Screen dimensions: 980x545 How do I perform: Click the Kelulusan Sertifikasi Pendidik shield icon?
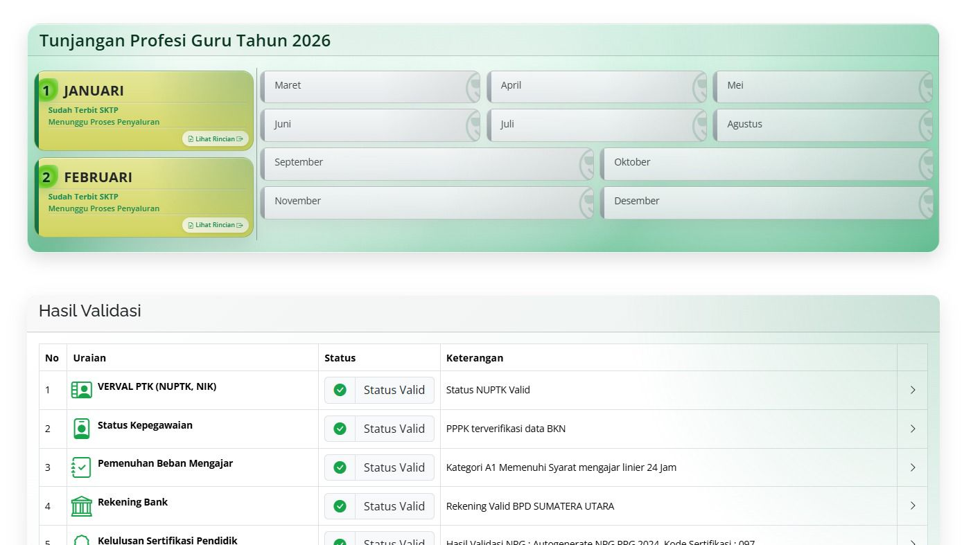coord(81,542)
